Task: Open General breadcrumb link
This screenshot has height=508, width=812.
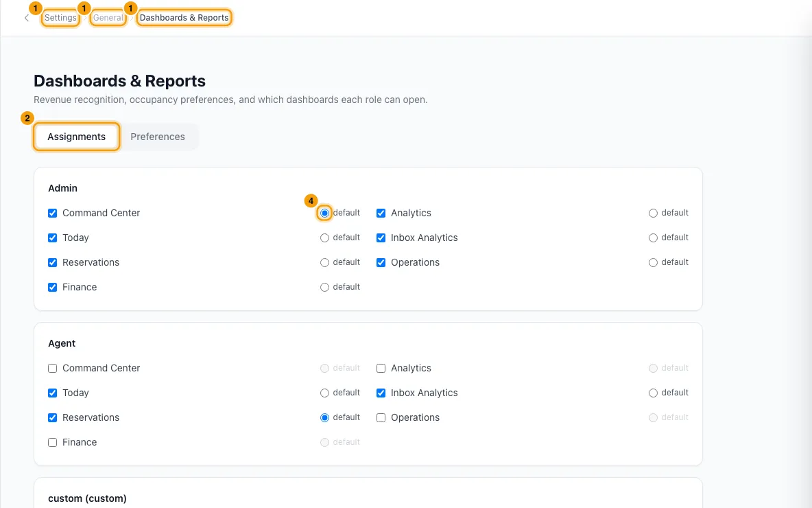Action: 108,18
